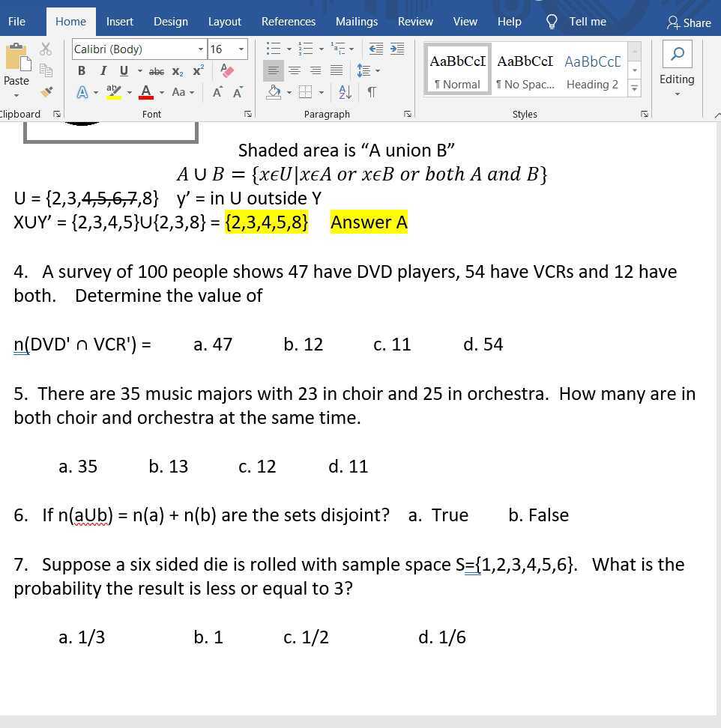Click the Paste clipboard icon
721x728 pixels.
pyautogui.click(x=18, y=58)
